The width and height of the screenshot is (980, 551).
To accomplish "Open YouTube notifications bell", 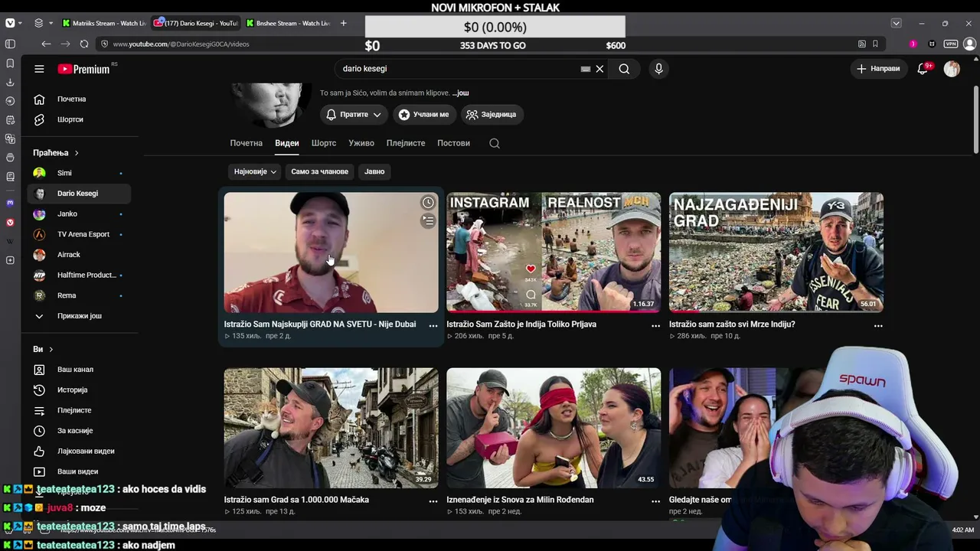I will [923, 69].
